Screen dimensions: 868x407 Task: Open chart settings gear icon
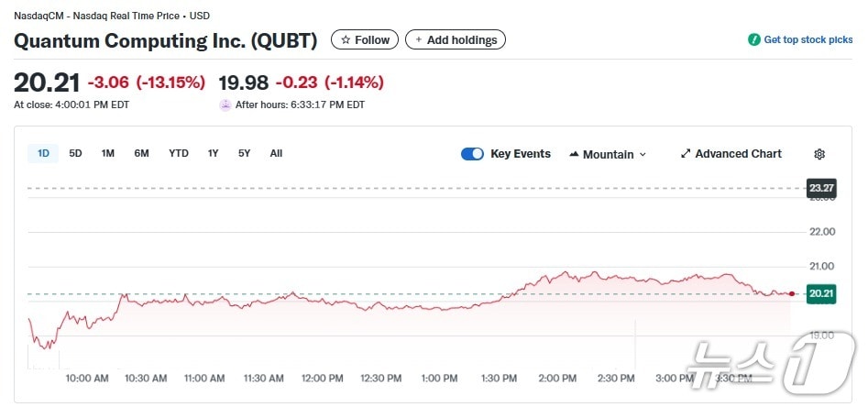(x=819, y=154)
